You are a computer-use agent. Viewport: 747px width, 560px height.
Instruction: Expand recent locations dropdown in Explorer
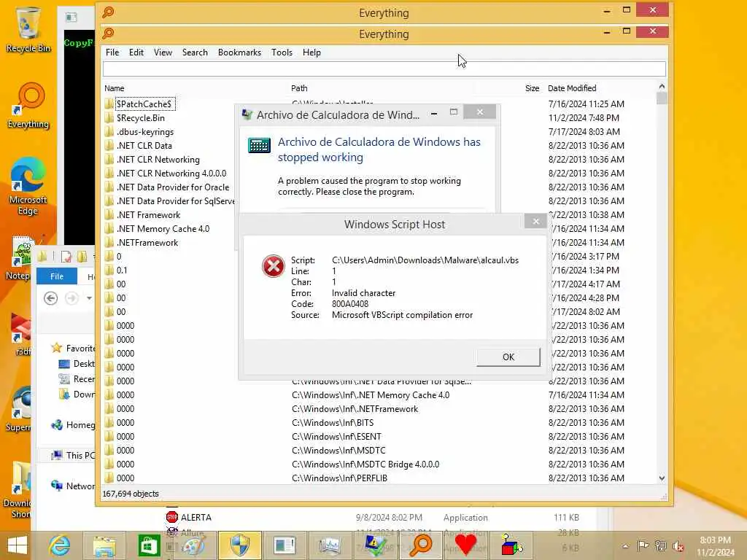tap(89, 298)
